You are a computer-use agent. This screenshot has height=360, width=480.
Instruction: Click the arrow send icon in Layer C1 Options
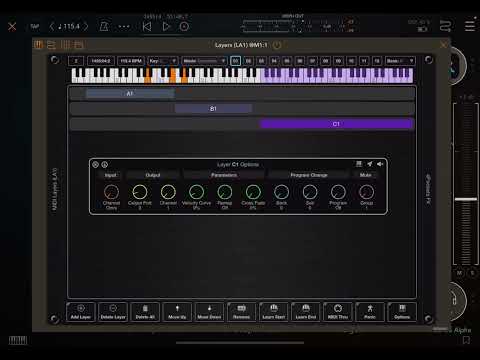click(x=370, y=164)
